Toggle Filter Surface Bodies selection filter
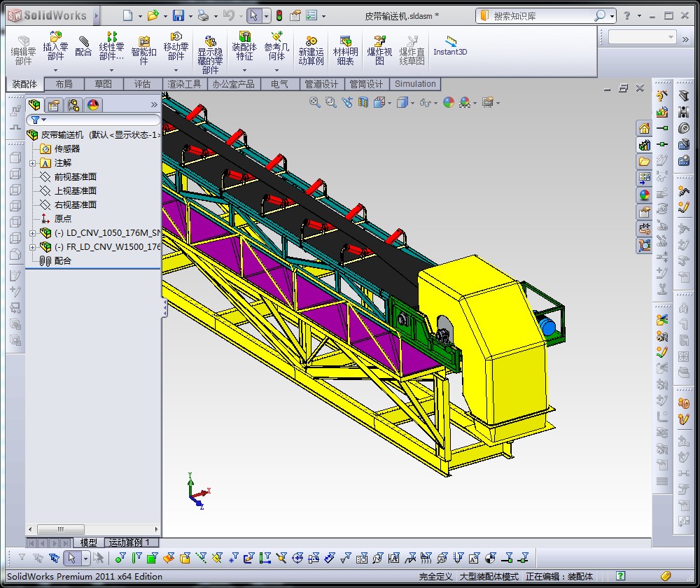This screenshot has width=700, height=588. pyautogui.click(x=169, y=558)
